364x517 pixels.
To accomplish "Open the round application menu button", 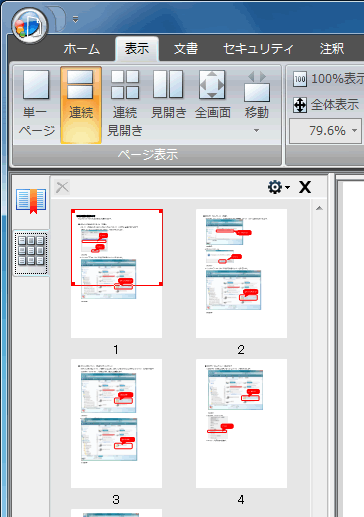I will pyautogui.click(x=29, y=25).
